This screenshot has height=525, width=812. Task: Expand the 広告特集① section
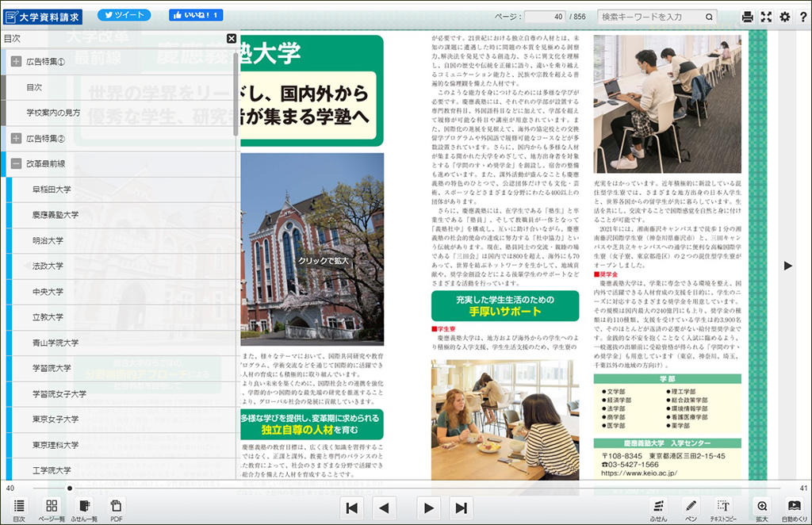tap(16, 61)
